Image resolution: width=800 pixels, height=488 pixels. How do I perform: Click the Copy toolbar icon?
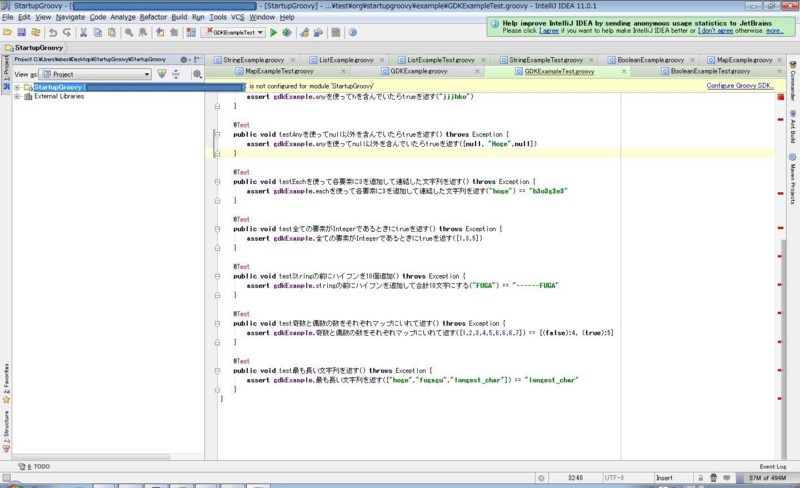tap(97, 32)
